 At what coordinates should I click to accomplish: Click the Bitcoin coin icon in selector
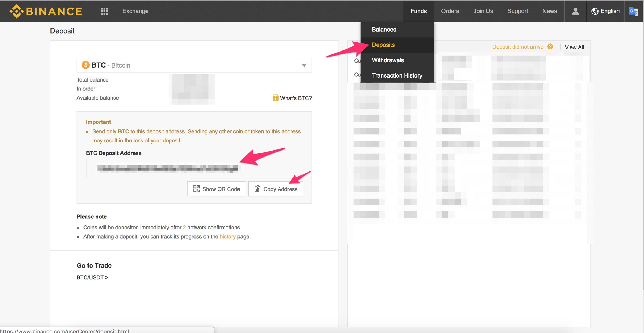pyautogui.click(x=85, y=65)
